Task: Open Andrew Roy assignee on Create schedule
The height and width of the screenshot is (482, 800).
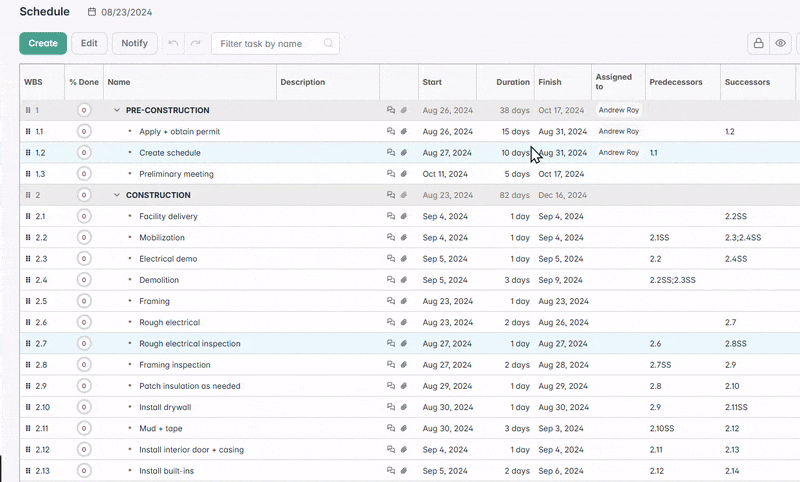Action: tap(618, 153)
